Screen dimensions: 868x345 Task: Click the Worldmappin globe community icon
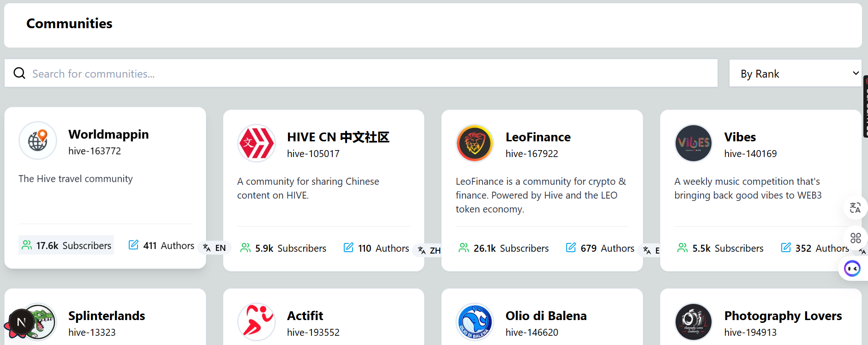click(38, 140)
